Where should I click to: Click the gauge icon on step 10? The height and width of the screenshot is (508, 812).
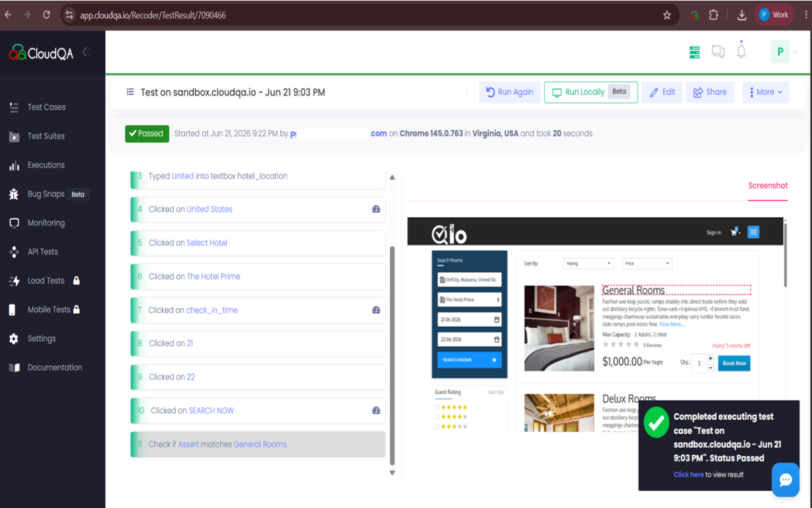pos(376,410)
